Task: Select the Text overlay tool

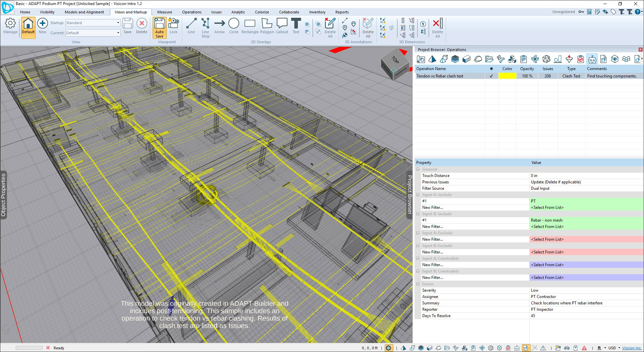Action: coord(296,26)
